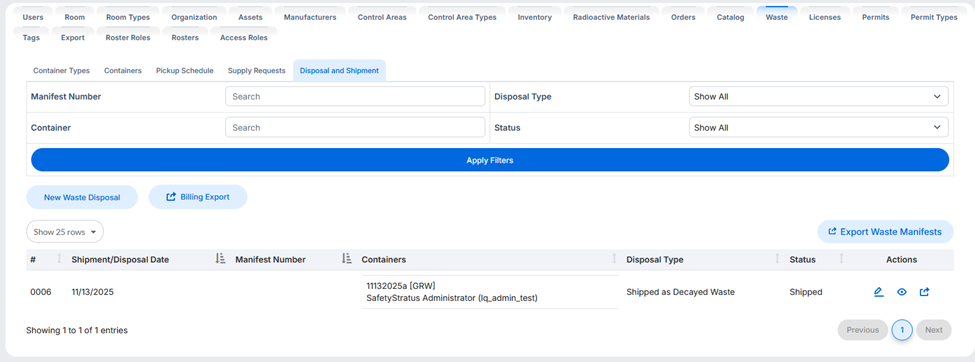Sort by Containers column arrows

pyautogui.click(x=614, y=259)
